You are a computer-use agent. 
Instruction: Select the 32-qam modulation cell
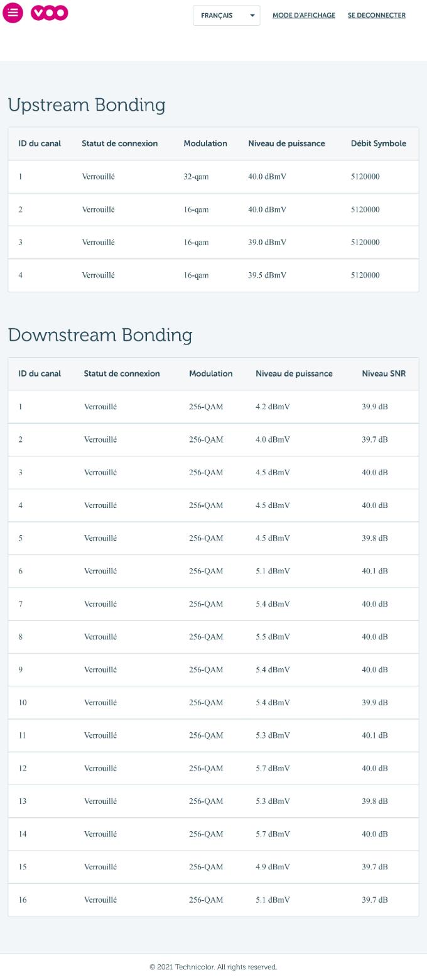point(196,177)
